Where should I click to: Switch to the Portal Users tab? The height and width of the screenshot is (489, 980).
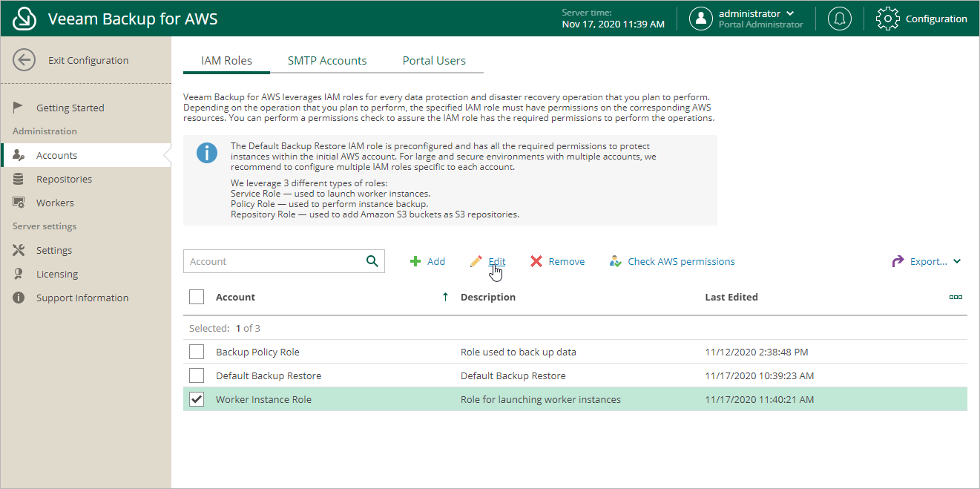[x=434, y=61]
